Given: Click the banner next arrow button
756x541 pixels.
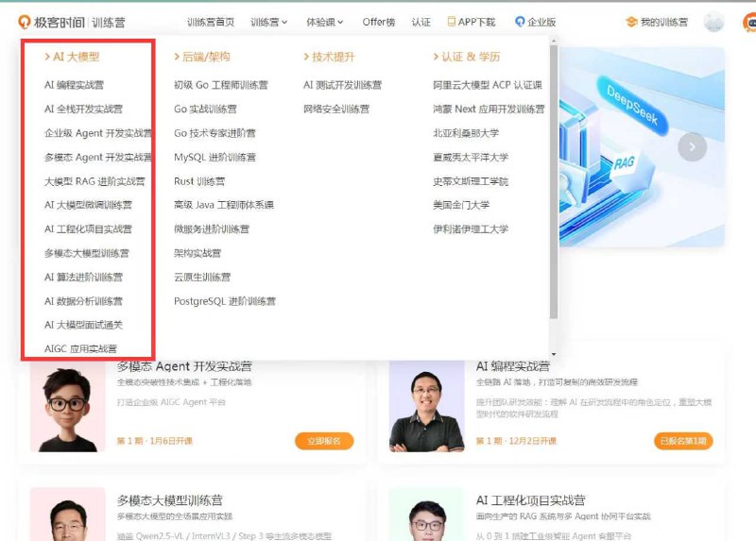Looking at the screenshot, I should (693, 147).
